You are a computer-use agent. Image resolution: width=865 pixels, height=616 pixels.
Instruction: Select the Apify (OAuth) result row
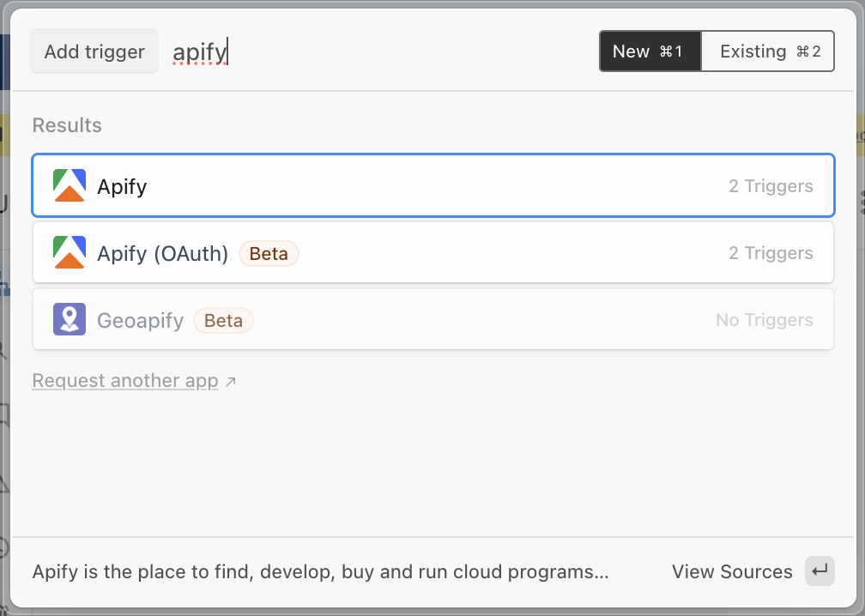(x=432, y=253)
